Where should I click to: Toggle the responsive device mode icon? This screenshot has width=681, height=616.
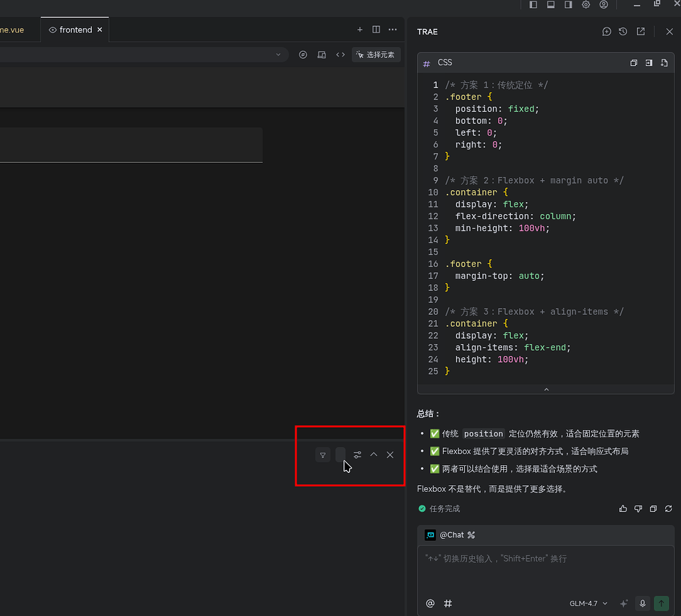click(322, 54)
